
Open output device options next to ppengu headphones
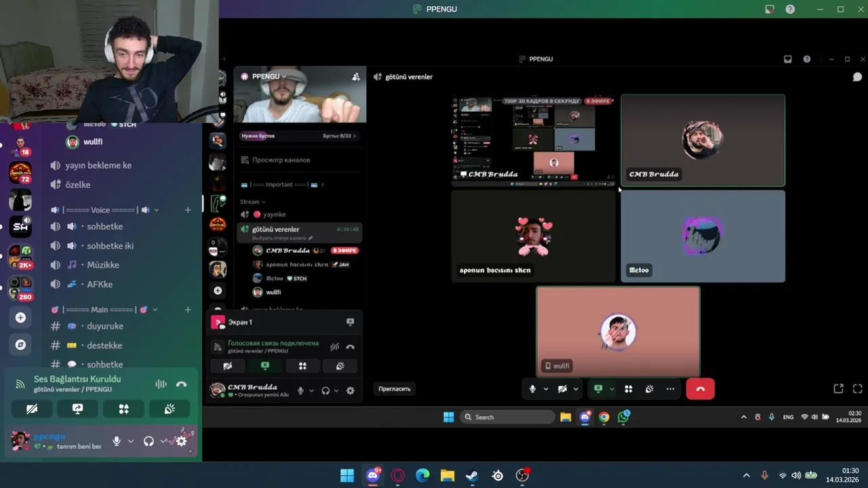point(163,441)
